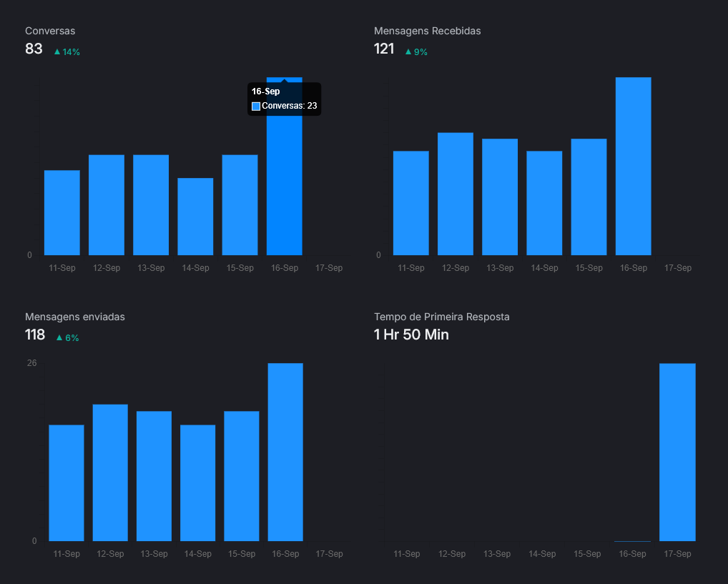Click the 14-Sep axis label under Tempo de Primeira Resposta
The image size is (728, 584).
(x=542, y=554)
